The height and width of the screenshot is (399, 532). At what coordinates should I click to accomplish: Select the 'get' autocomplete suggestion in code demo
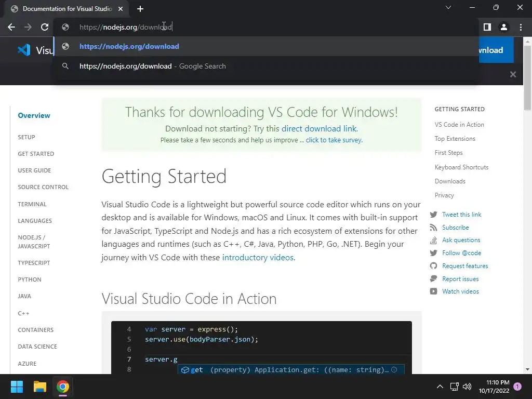coord(291,370)
